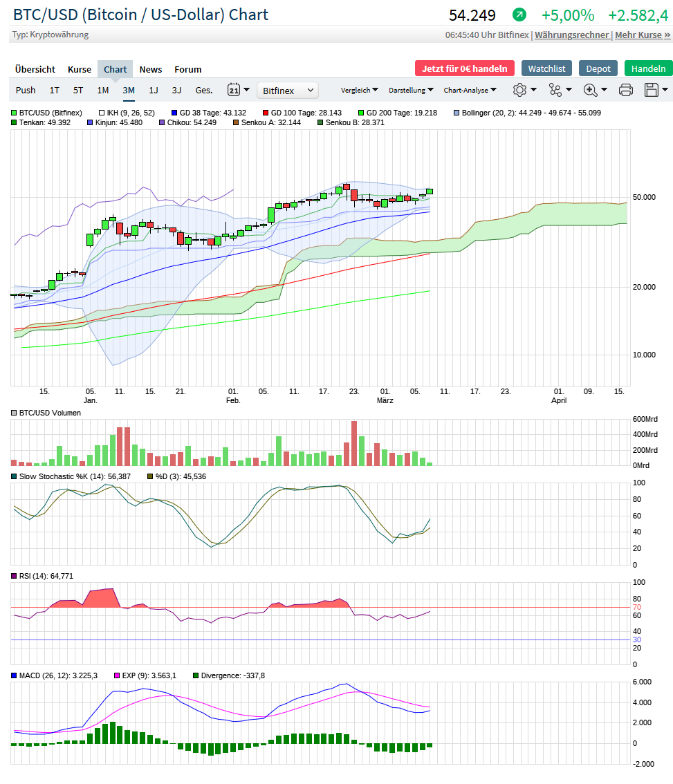673x784 pixels.
Task: Toggle the GD 38 Tage legend entry
Action: [208, 113]
